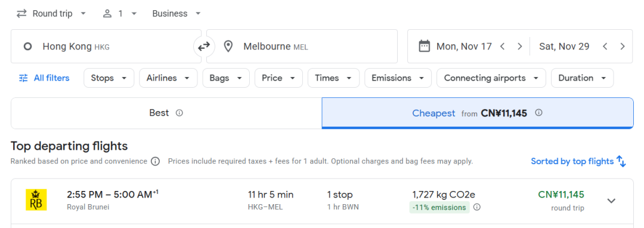Open passenger count dropdown

119,14
